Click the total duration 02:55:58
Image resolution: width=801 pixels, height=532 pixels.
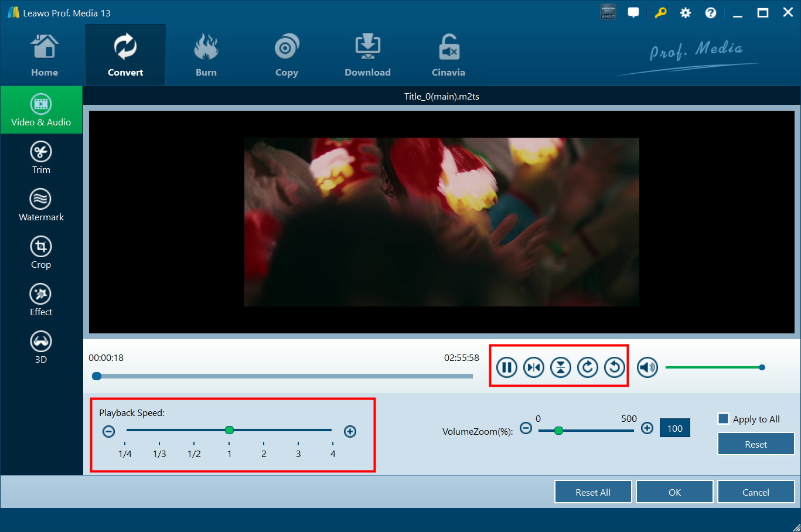[462, 357]
